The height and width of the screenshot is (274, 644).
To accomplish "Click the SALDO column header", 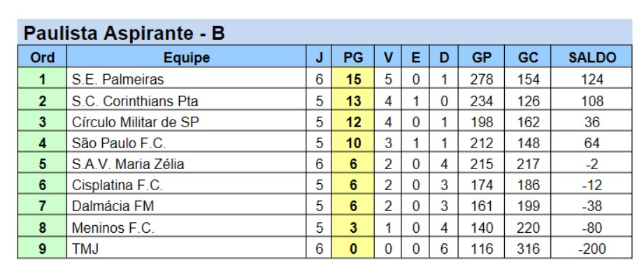I will 592,57.
